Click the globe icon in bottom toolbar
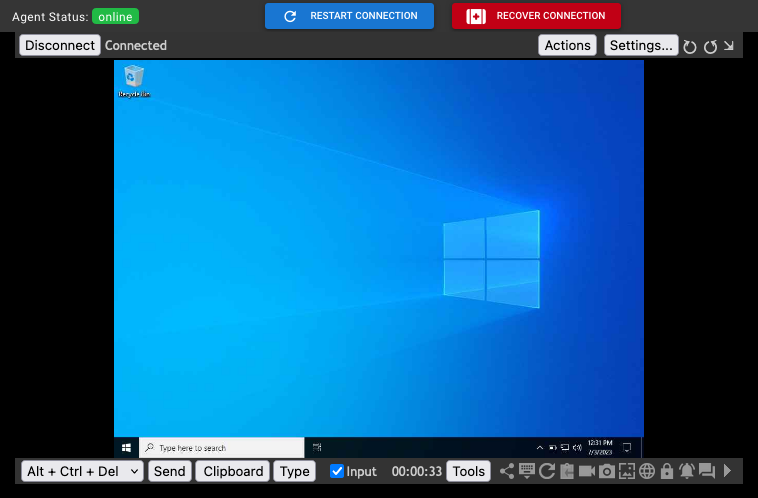 tap(647, 471)
